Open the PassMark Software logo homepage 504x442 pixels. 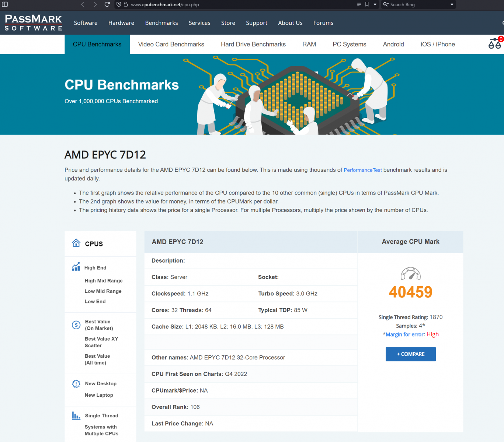34,22
